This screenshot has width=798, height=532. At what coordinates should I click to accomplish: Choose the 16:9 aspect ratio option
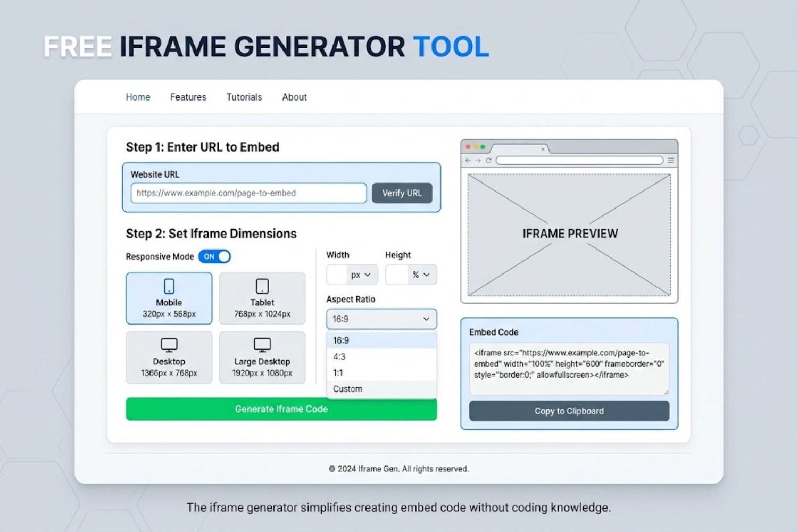click(381, 340)
